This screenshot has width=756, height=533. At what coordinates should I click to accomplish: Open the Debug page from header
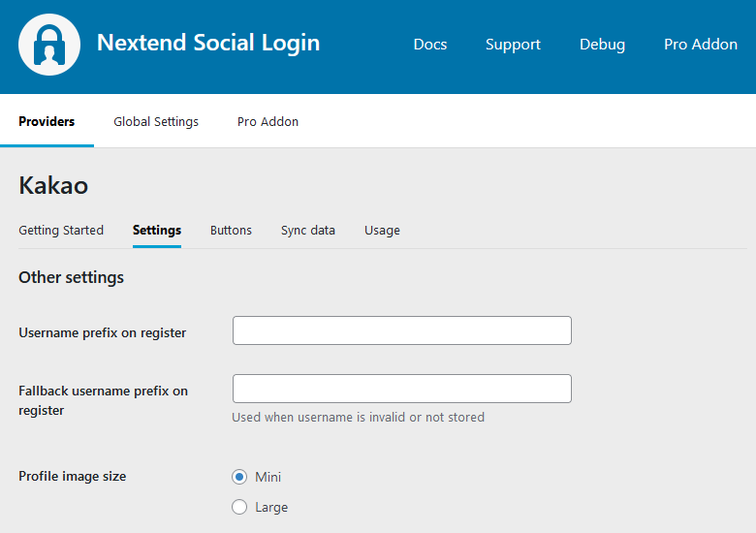click(602, 45)
